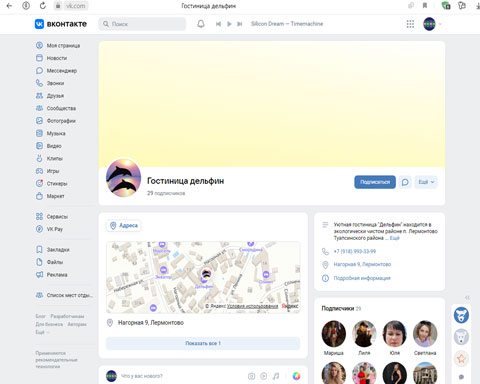The image size is (480, 384).
Task: Open Файлы section
Action: [50, 262]
